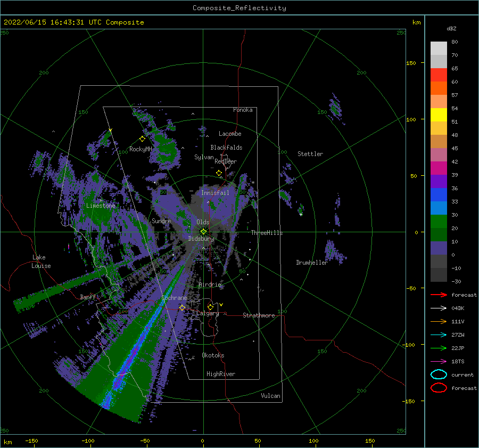Image resolution: width=479 pixels, height=448 pixels.
Task: Click the 'Ponoka' city label
Action: (x=243, y=110)
